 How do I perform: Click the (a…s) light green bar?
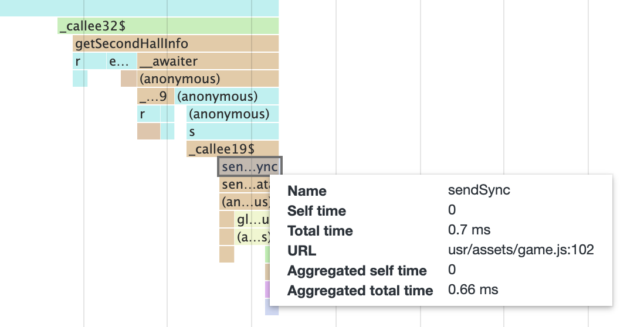click(252, 237)
